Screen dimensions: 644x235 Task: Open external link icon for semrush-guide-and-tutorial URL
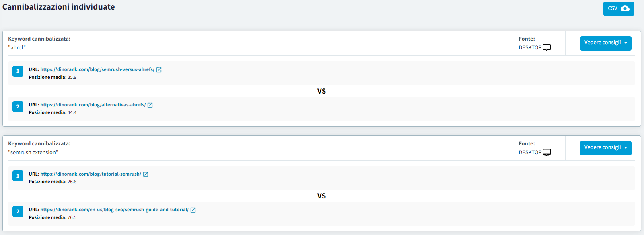193,210
